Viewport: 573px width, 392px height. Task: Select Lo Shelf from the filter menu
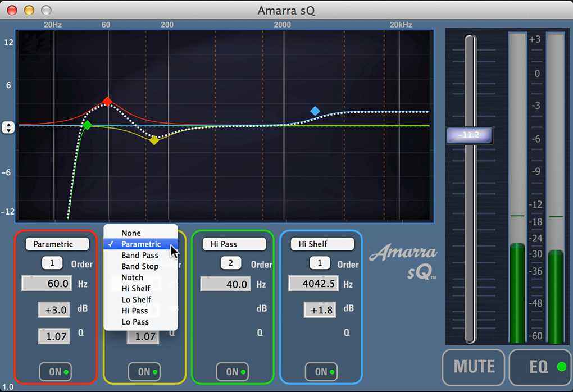(136, 299)
